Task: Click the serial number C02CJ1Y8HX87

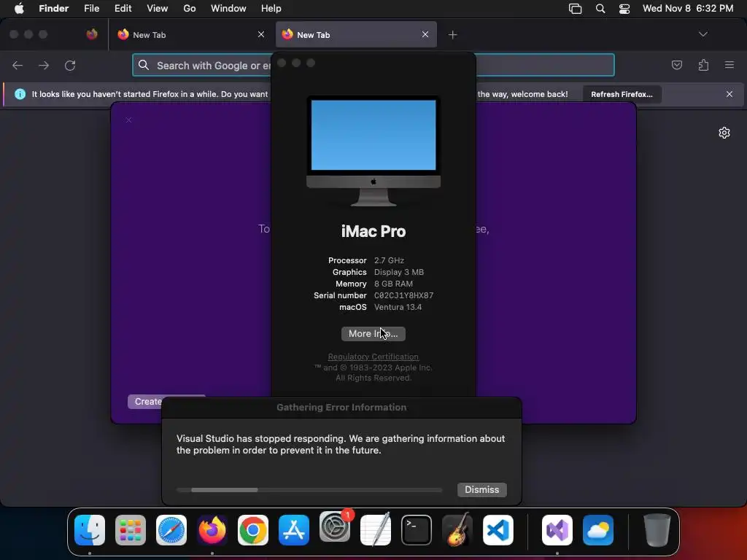Action: pos(403,295)
